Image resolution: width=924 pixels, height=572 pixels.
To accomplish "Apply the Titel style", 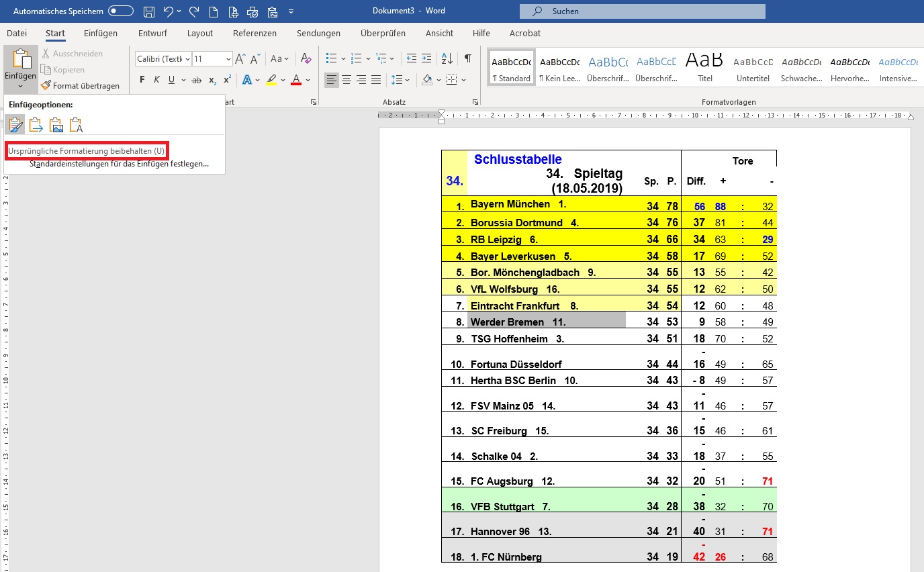I will [704, 68].
